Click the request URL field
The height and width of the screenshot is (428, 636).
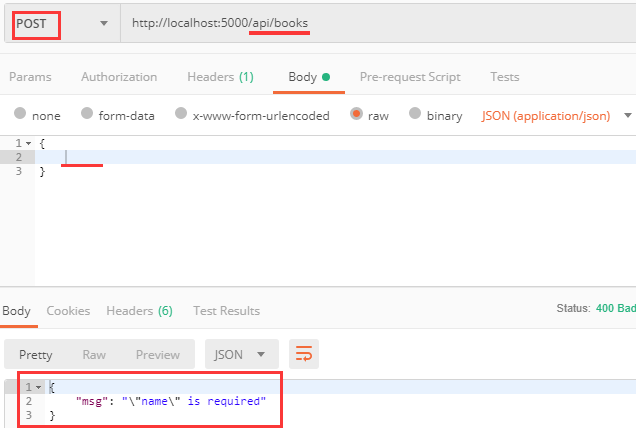378,24
